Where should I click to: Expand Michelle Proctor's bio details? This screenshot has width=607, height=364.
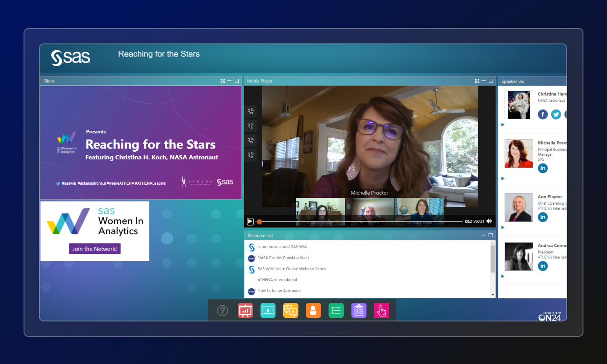pyautogui.click(x=502, y=178)
